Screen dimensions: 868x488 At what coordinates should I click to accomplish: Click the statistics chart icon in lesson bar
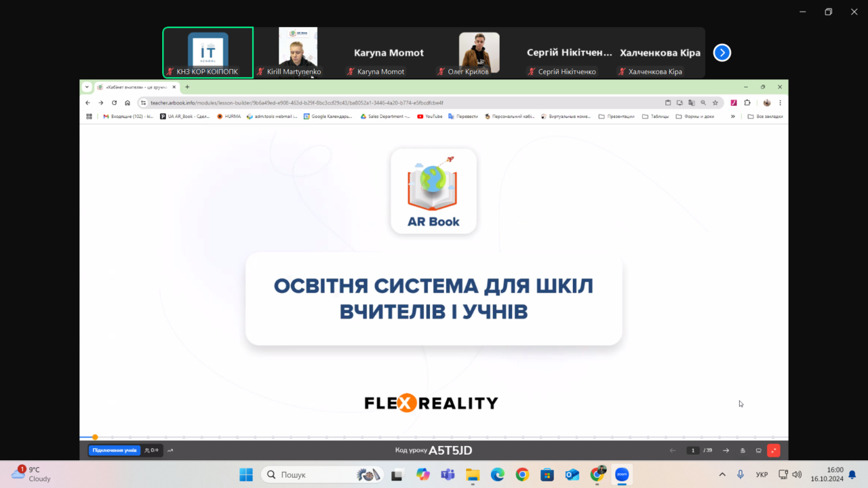170,451
